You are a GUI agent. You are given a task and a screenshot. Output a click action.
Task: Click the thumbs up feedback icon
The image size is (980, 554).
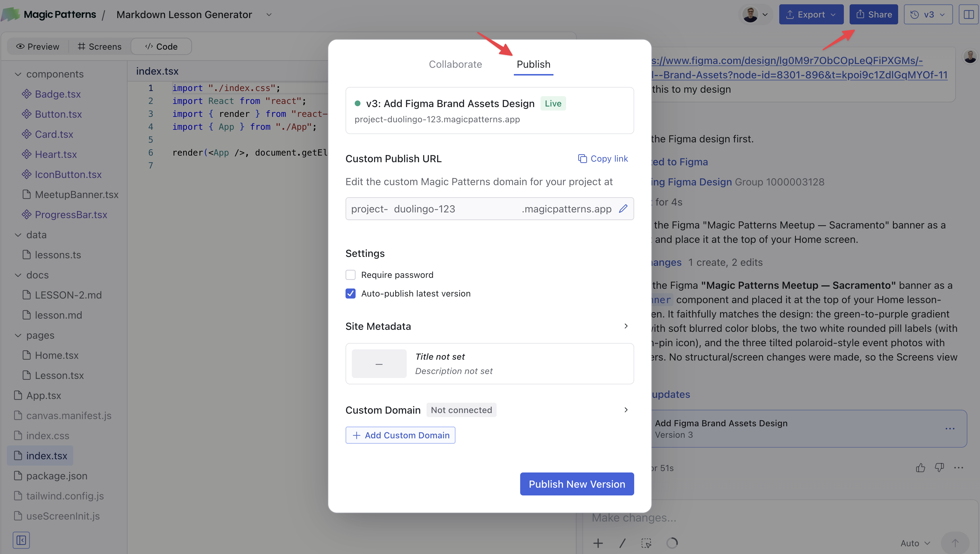[x=920, y=468]
